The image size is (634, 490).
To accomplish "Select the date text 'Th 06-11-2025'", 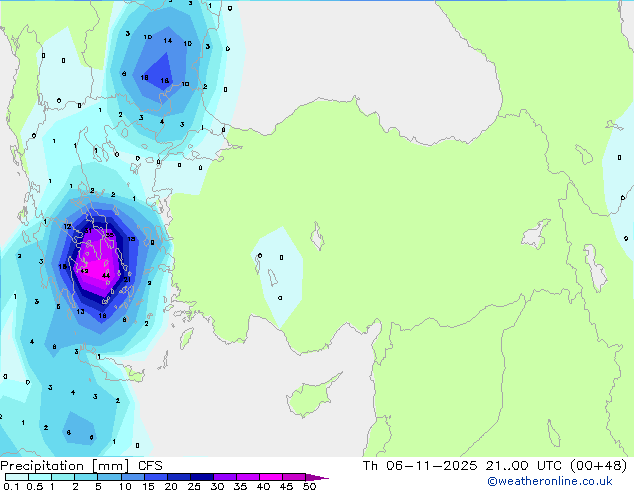I will 420,465.
